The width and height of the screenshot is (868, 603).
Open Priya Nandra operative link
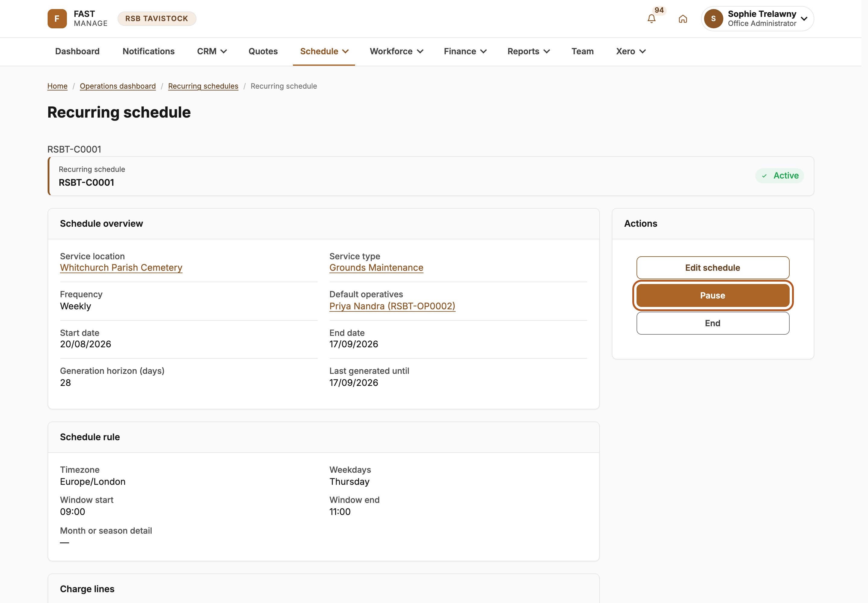(x=392, y=306)
